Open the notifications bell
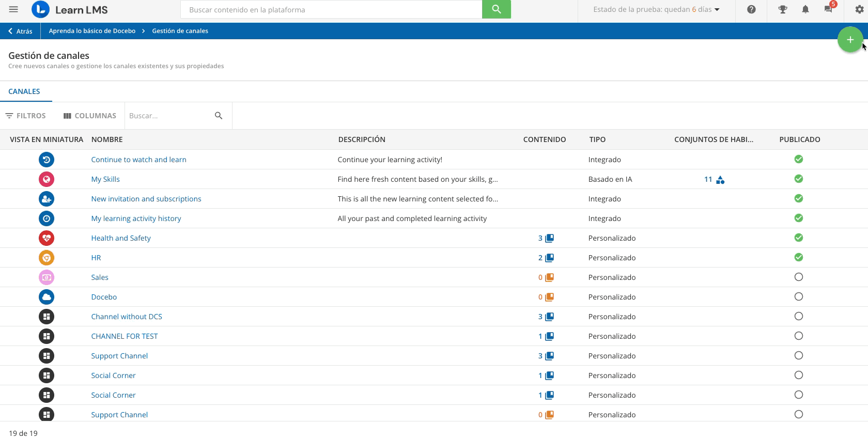Viewport: 868px width, 439px height. point(805,9)
